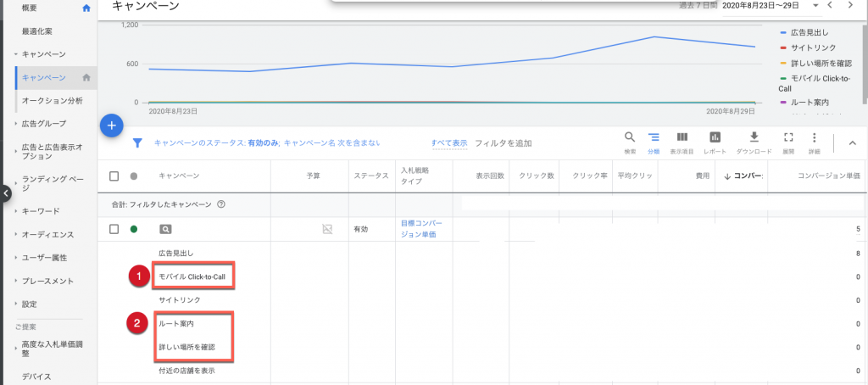Sort by 費用 column header

pyautogui.click(x=702, y=176)
